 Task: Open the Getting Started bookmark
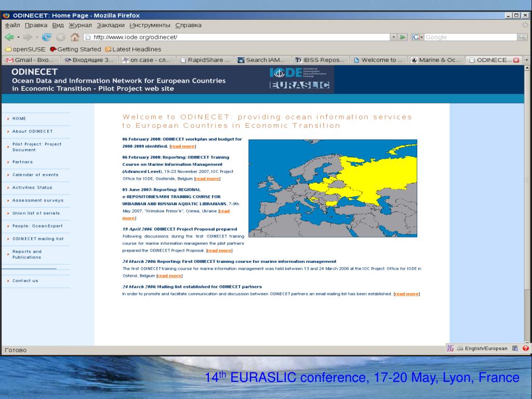coord(75,49)
